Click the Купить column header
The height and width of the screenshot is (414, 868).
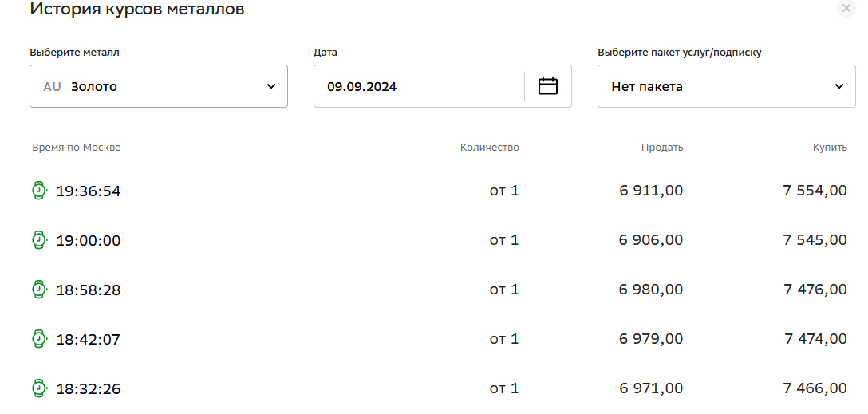[x=830, y=148]
